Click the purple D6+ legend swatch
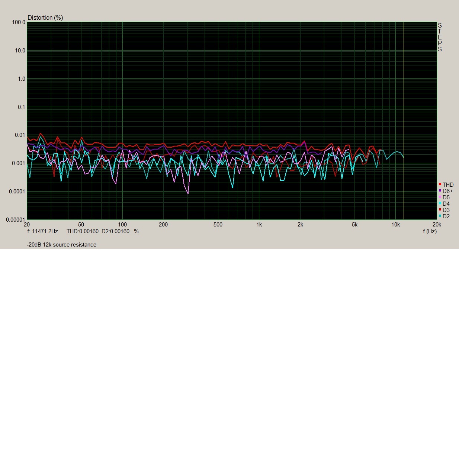 tap(440, 191)
